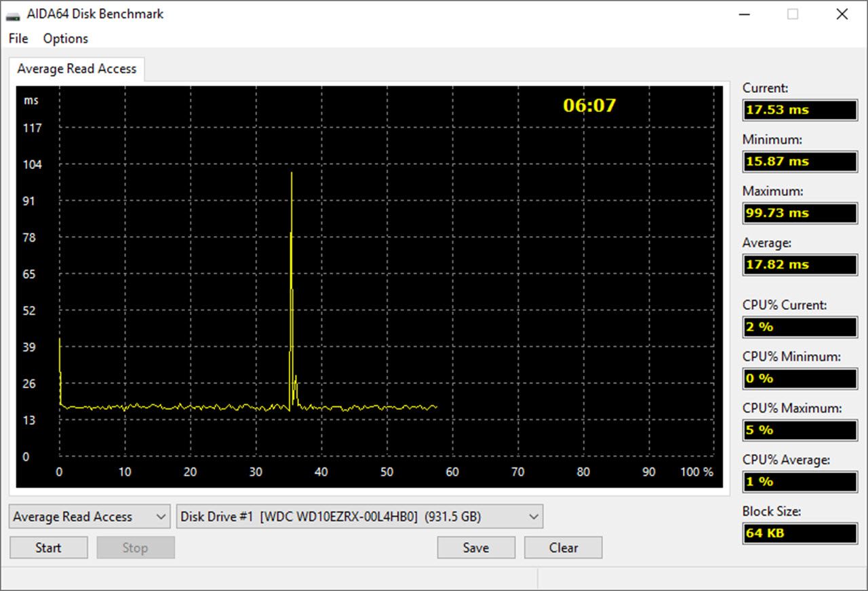Open the disk drive selection dropdown
The height and width of the screenshot is (591, 868).
[359, 516]
